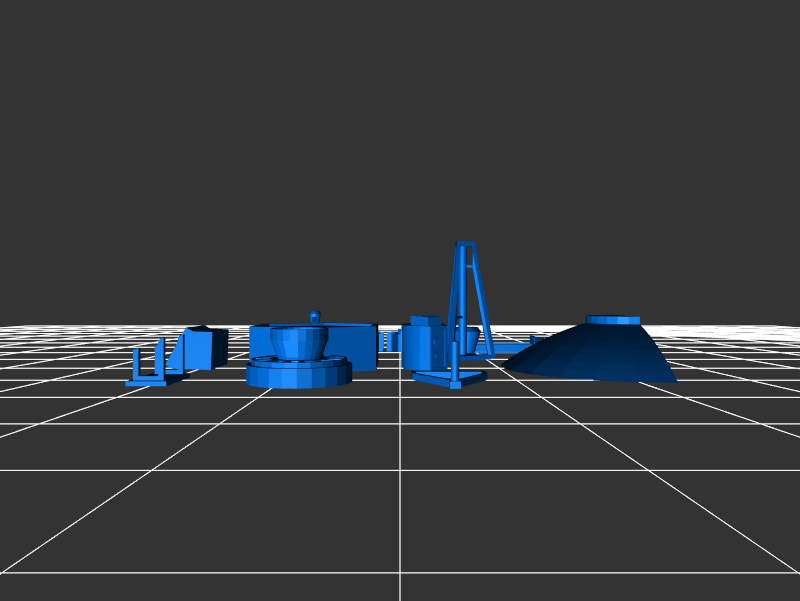
Task: Select the small box atop the central body
Action: point(425,321)
